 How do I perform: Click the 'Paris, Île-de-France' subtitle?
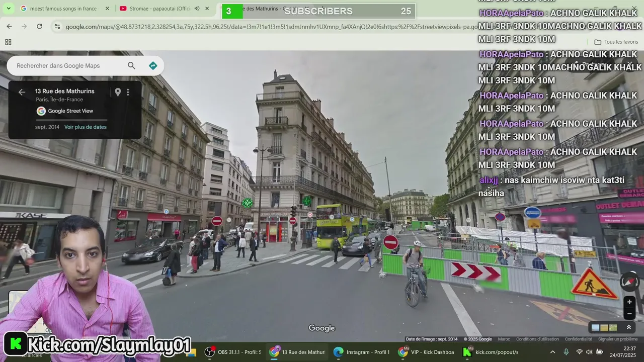click(x=59, y=100)
